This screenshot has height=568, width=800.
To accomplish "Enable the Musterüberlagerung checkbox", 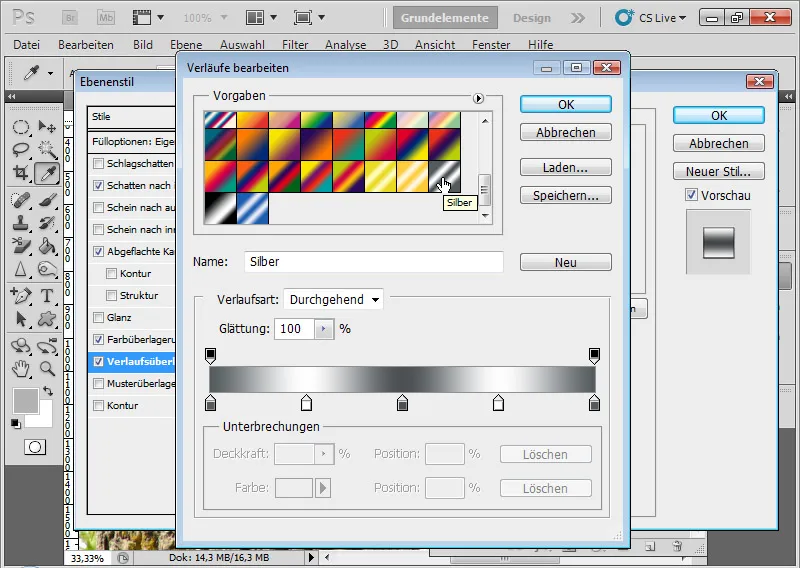I will click(98, 383).
